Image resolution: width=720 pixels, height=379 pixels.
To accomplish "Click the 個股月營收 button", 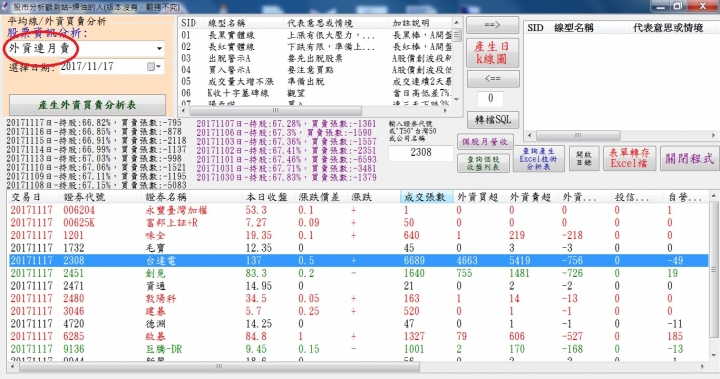I will click(485, 142).
